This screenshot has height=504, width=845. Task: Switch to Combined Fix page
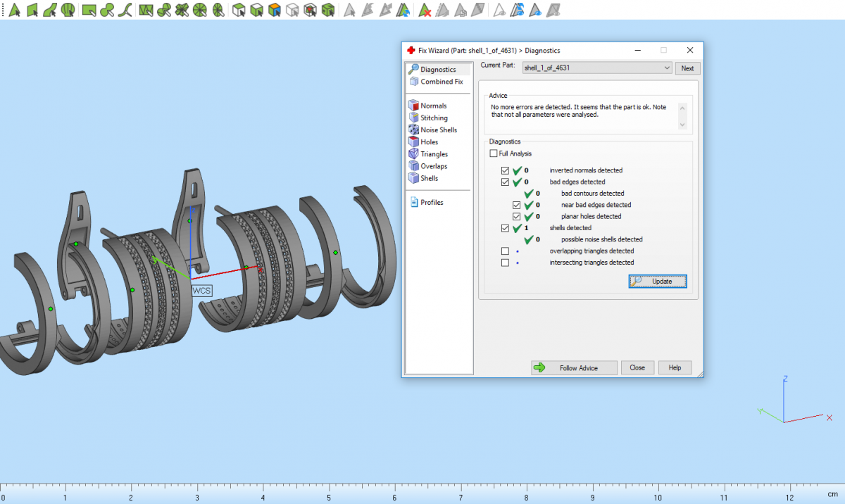coord(441,82)
